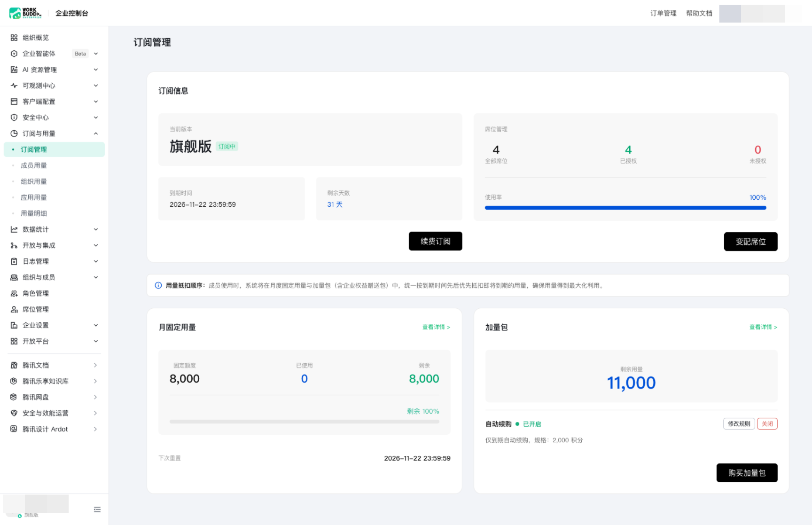Expand the 可观测中心 chevron
The height and width of the screenshot is (525, 812).
(x=96, y=86)
